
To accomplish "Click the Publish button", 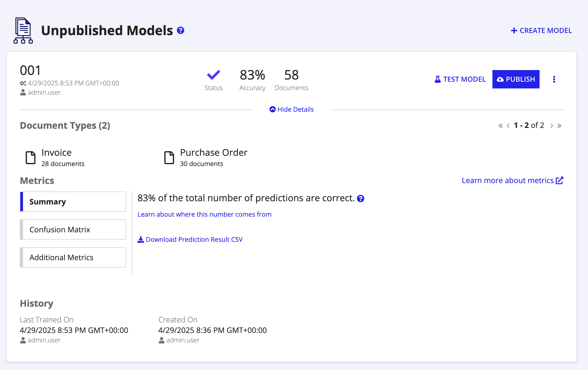I will pos(516,79).
